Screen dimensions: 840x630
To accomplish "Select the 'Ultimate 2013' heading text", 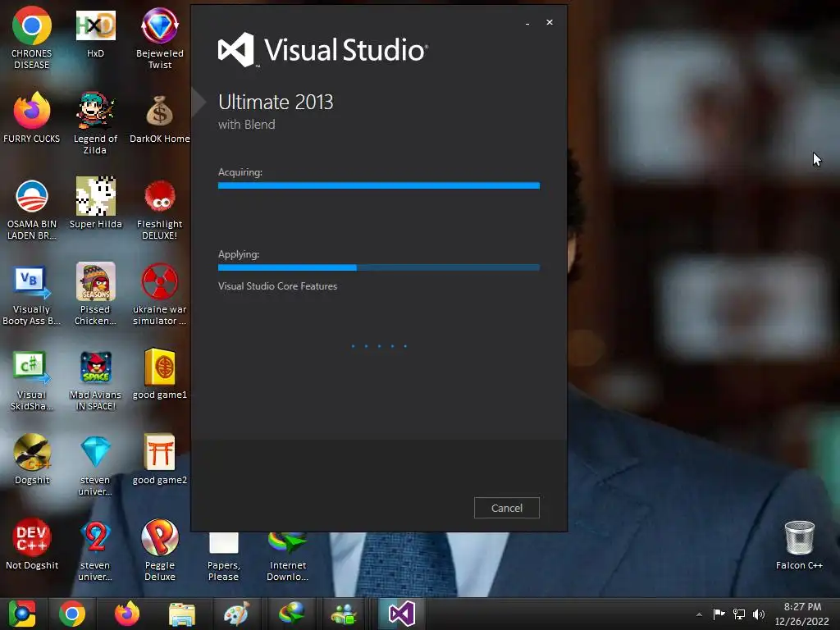I will tap(276, 102).
